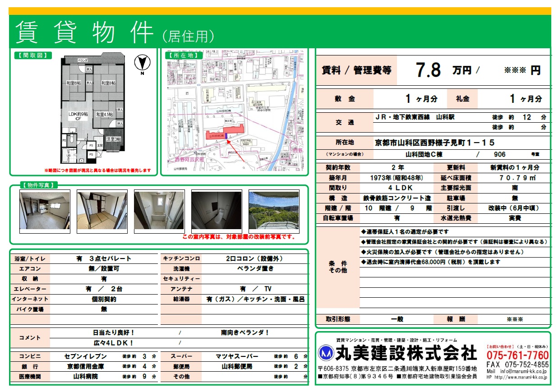
Task: Click the supermarket name マツヤスーパー
Action: (237, 356)
